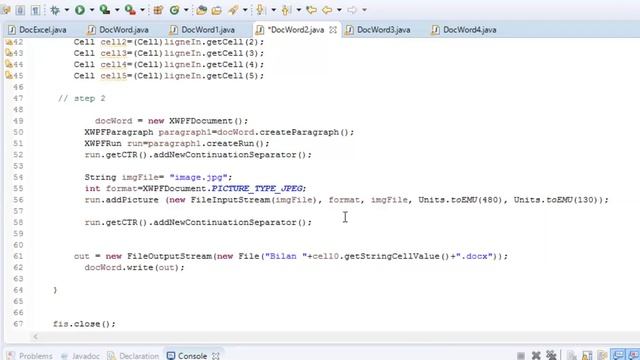This screenshot has height=360, width=640.
Task: Open the Problems view tab
Action: 30,356
